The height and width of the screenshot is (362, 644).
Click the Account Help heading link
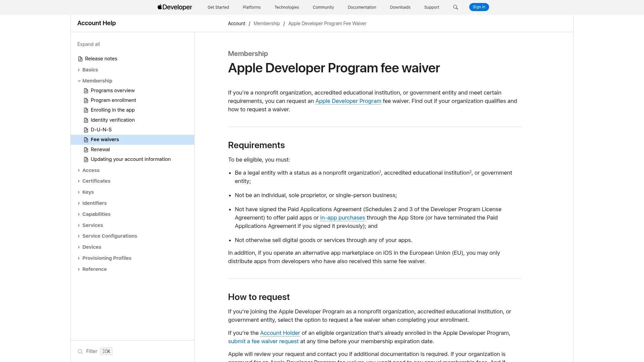coord(97,23)
